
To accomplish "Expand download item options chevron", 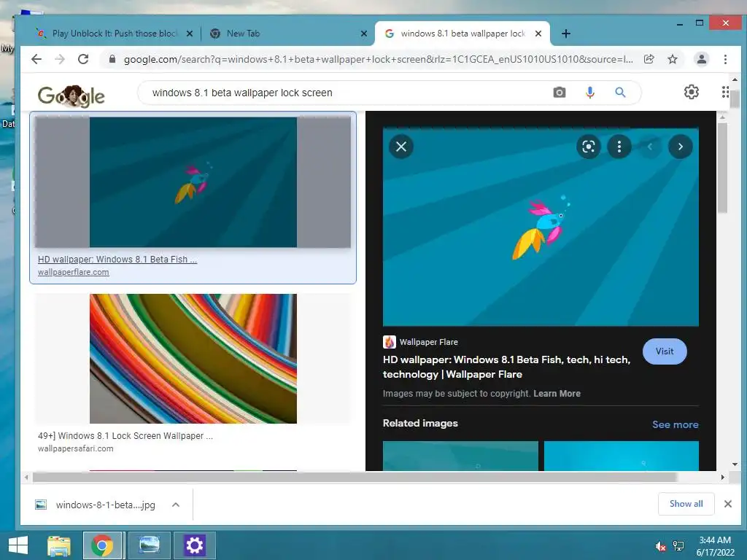I will (x=175, y=505).
